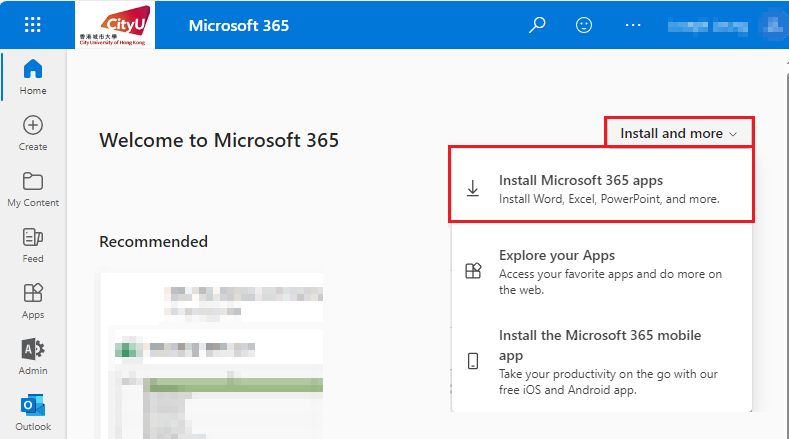Open the app launcher waffle icon
789x439 pixels.
coord(33,25)
